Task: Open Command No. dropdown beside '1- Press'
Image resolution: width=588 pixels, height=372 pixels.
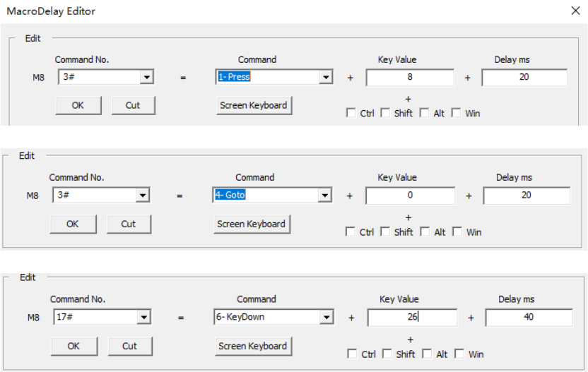Action: [x=146, y=77]
